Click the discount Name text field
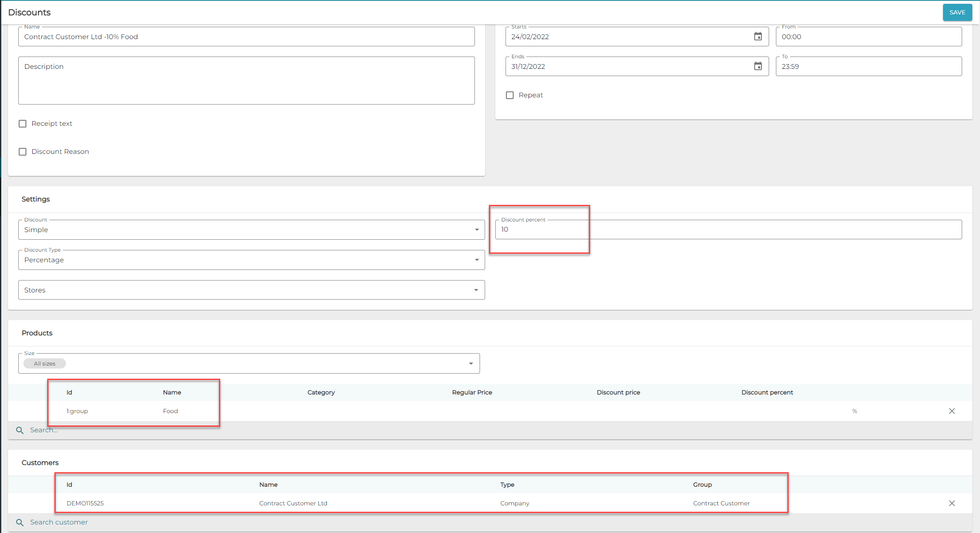This screenshot has height=533, width=980. click(246, 37)
